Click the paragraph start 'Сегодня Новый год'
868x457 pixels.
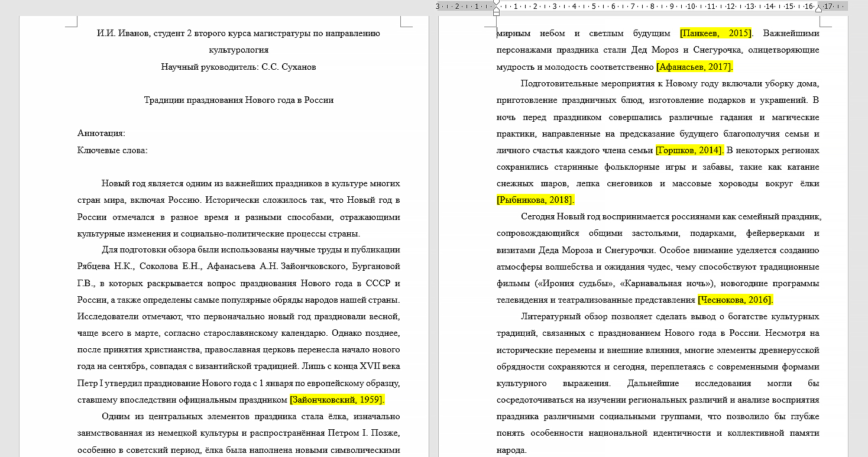pos(561,216)
